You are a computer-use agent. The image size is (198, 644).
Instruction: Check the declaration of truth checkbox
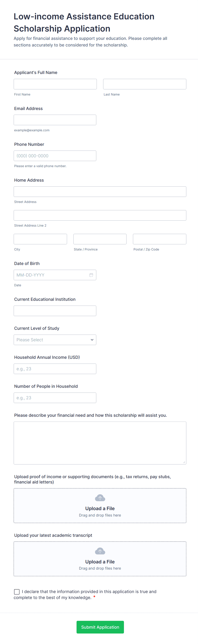pyautogui.click(x=17, y=592)
